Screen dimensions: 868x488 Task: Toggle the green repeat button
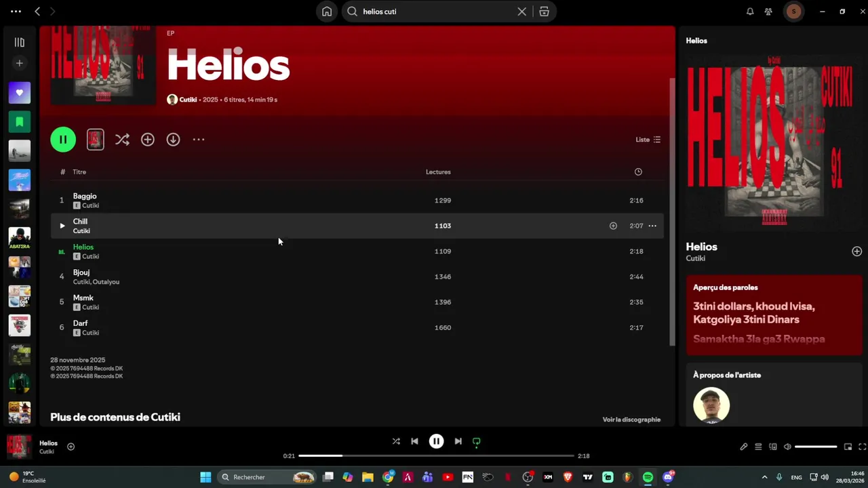477,442
